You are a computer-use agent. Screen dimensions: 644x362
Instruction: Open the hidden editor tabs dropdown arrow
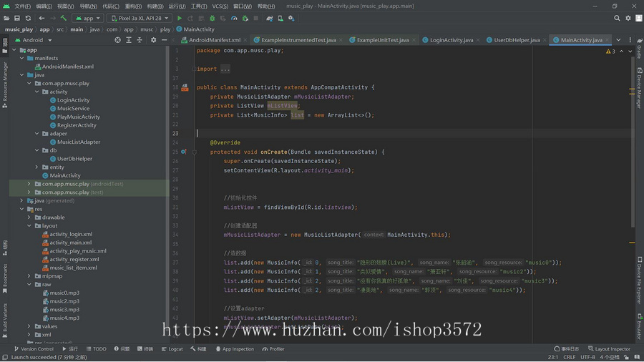tap(618, 40)
